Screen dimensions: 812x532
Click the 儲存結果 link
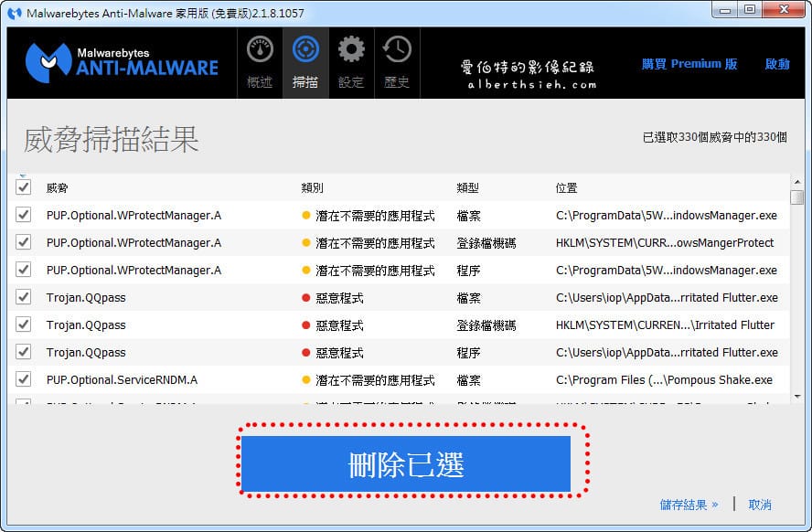coord(689,505)
